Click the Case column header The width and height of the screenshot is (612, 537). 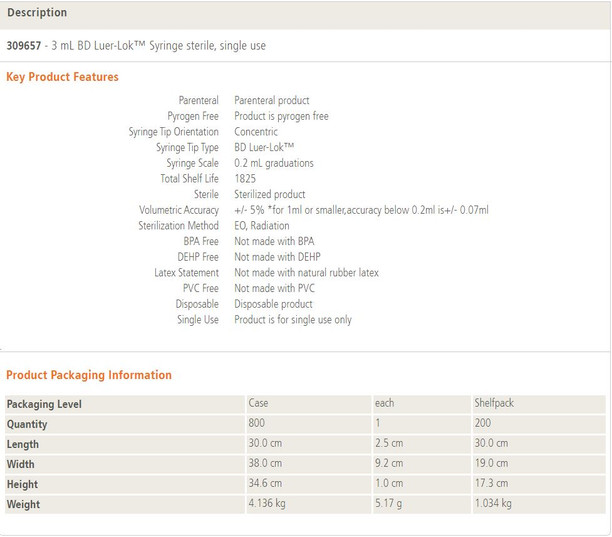[x=258, y=404]
